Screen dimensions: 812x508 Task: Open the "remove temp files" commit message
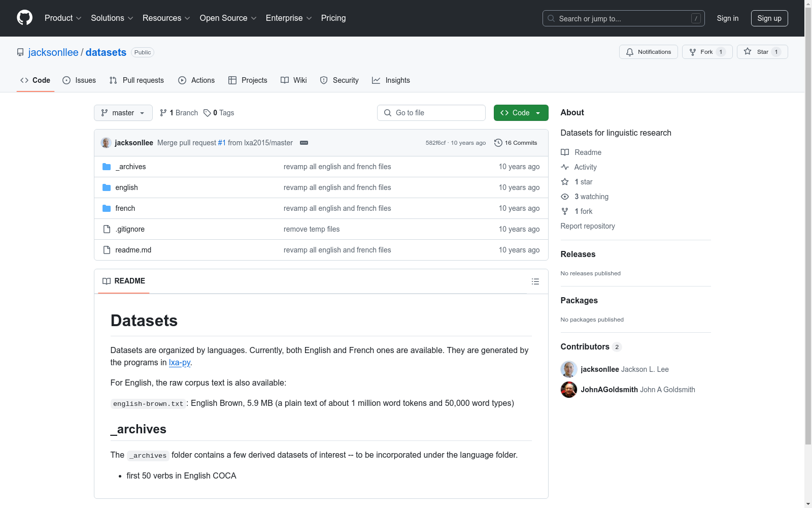point(312,229)
